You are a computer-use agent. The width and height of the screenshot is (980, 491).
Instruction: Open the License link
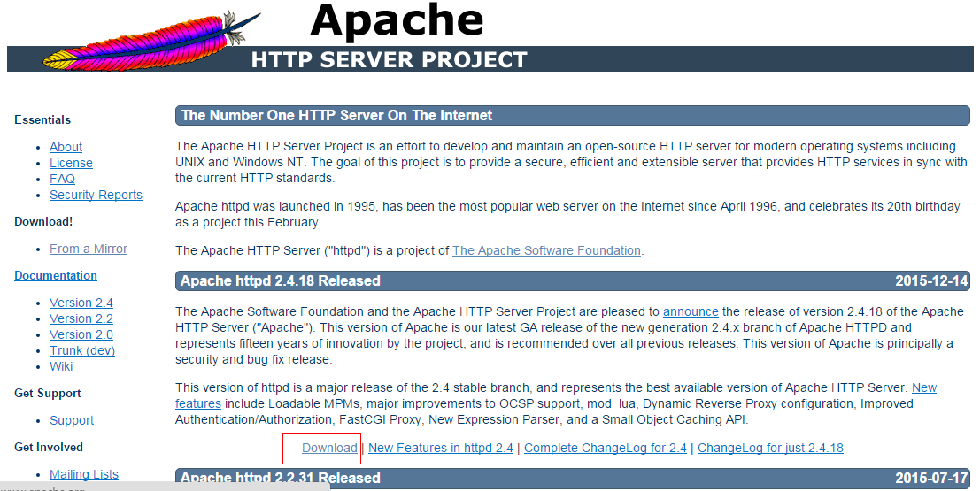click(x=71, y=163)
